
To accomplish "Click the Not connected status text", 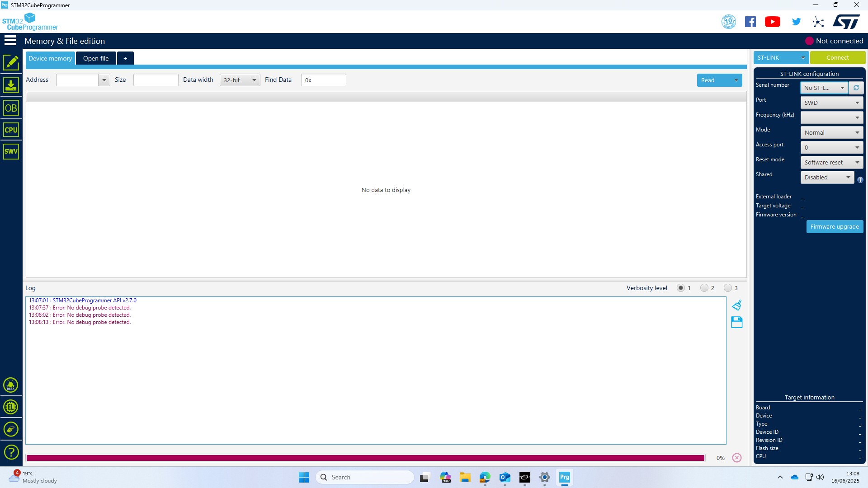I will (840, 41).
